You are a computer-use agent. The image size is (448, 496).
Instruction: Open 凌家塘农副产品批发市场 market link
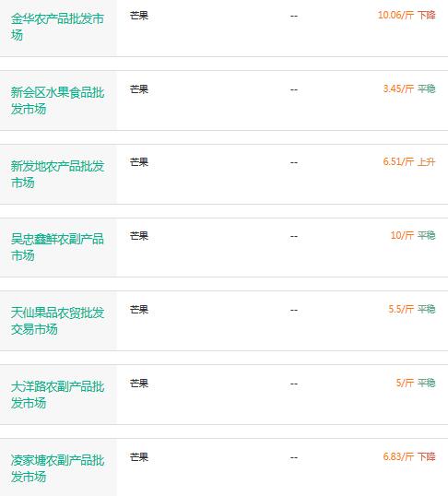pyautogui.click(x=57, y=468)
